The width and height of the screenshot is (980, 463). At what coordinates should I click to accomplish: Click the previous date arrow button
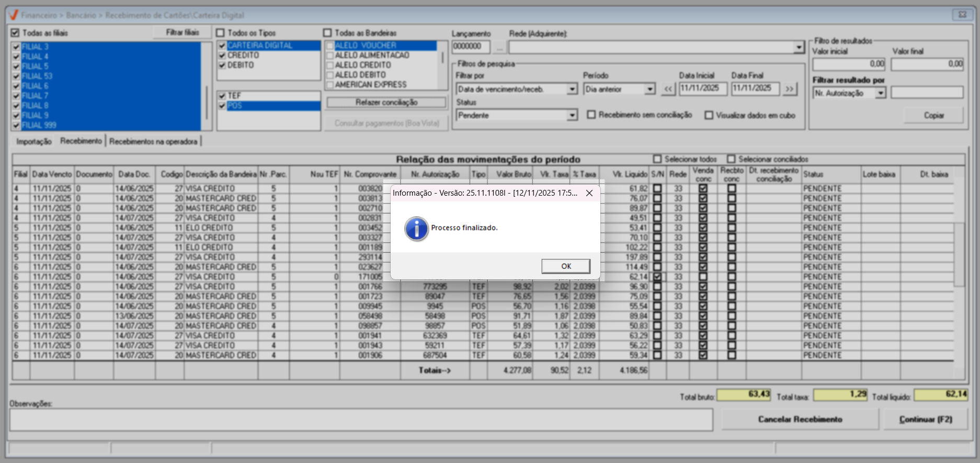(668, 89)
